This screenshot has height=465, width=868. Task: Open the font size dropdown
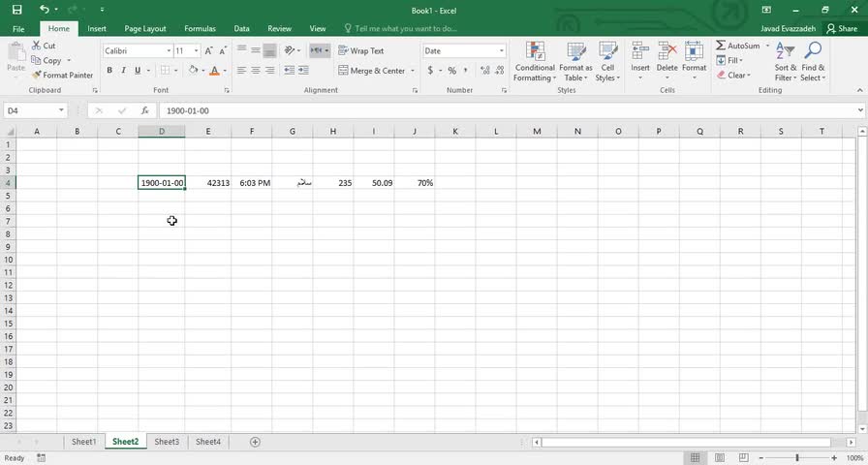[196, 51]
